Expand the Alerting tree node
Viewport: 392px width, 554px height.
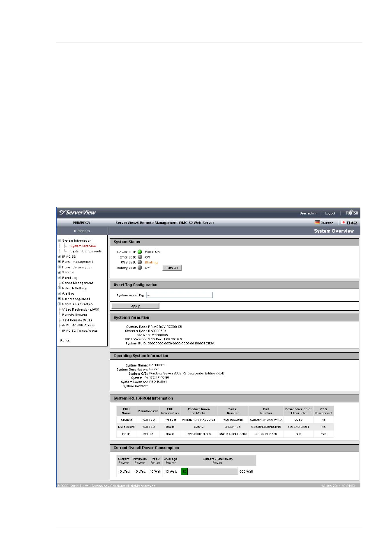pos(59,293)
